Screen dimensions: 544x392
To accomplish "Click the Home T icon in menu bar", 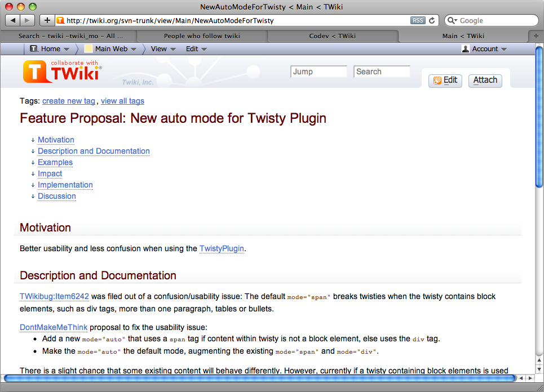I will pos(34,49).
